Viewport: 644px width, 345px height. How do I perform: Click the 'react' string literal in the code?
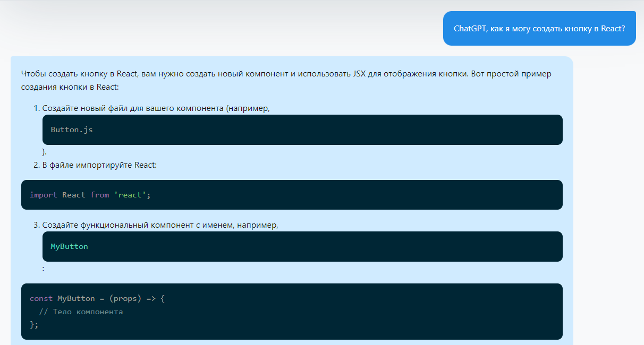point(130,195)
